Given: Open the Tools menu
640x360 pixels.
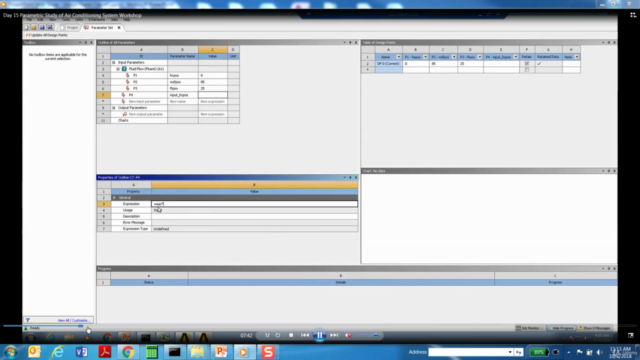Looking at the screenshot, I should point(66,19).
